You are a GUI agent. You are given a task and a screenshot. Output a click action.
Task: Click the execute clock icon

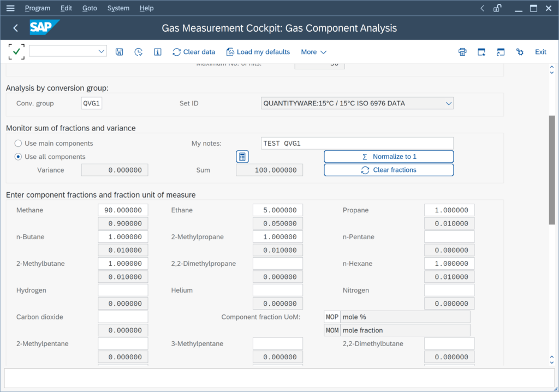tap(138, 52)
